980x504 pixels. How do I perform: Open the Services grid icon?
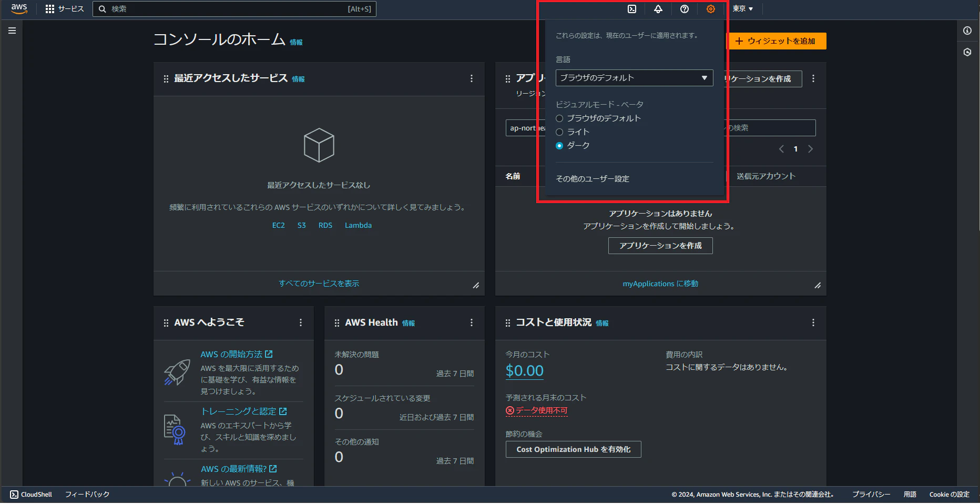pos(50,9)
